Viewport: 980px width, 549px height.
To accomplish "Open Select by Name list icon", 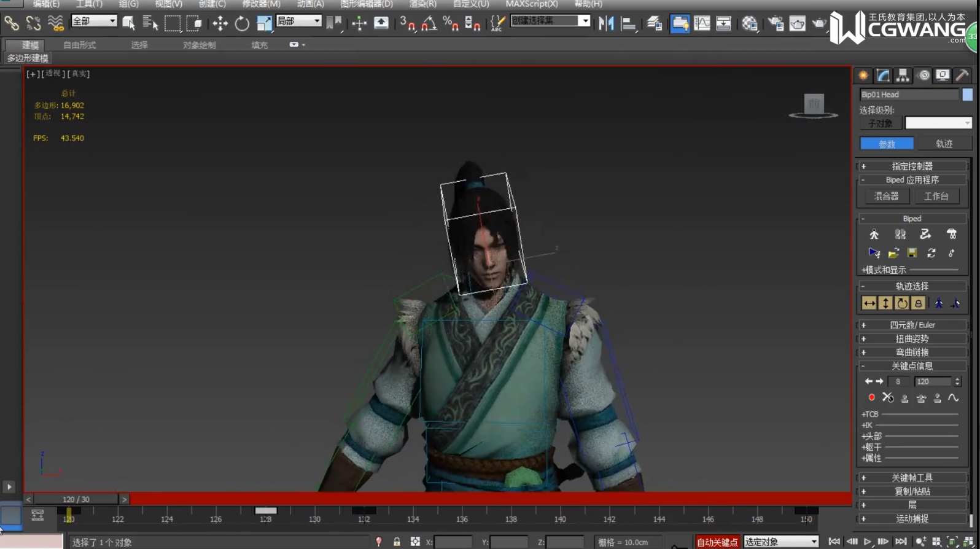I will (x=150, y=23).
